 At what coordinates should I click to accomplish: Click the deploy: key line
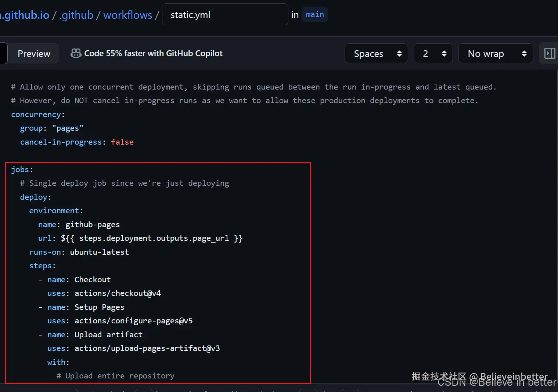pos(36,197)
